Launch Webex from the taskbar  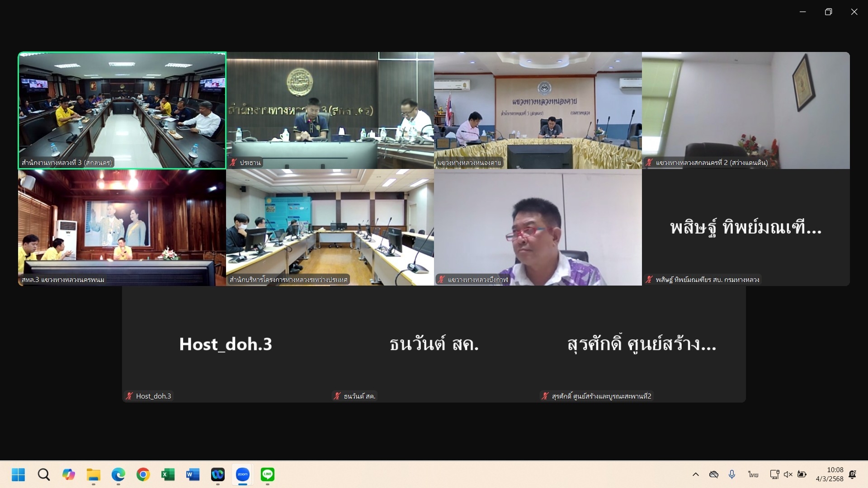click(x=218, y=474)
